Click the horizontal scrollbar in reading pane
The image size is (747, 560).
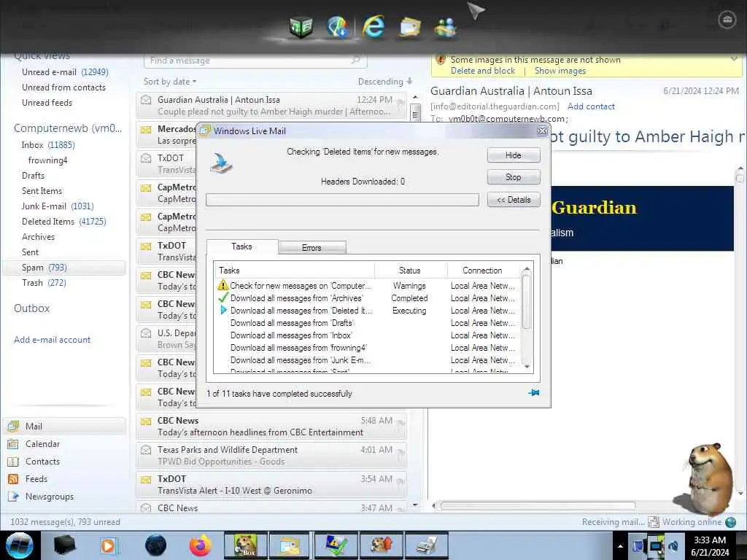pos(538,505)
